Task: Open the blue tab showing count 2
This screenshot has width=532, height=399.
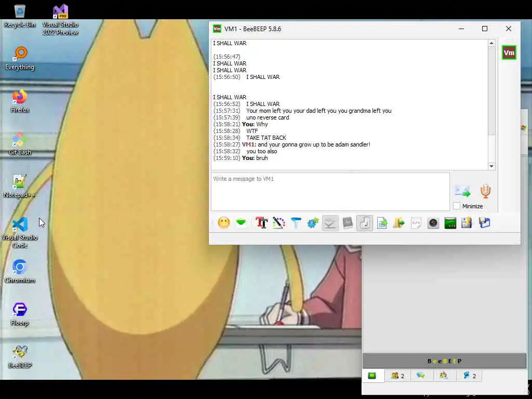Action: tap(469, 376)
